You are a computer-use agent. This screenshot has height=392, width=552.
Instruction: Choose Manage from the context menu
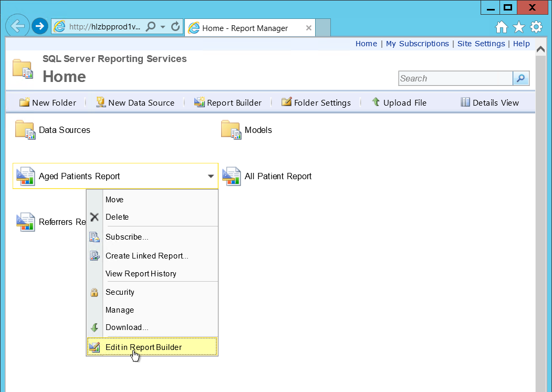(152, 310)
